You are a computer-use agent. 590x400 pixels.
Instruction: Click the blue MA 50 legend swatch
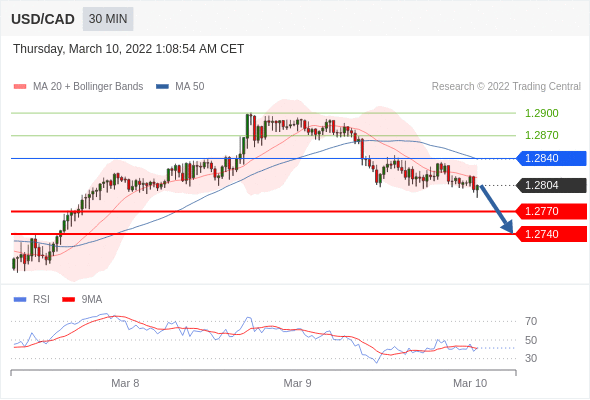tap(162, 87)
